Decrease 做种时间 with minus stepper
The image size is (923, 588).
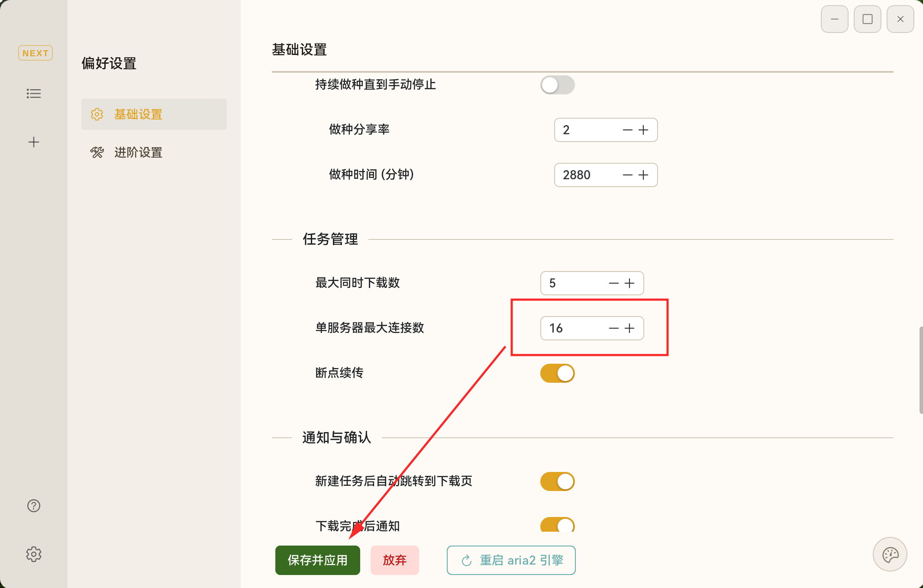pyautogui.click(x=627, y=175)
